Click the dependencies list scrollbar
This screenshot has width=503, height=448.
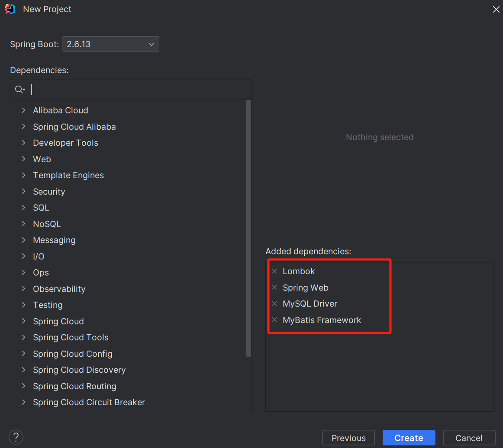(x=248, y=228)
